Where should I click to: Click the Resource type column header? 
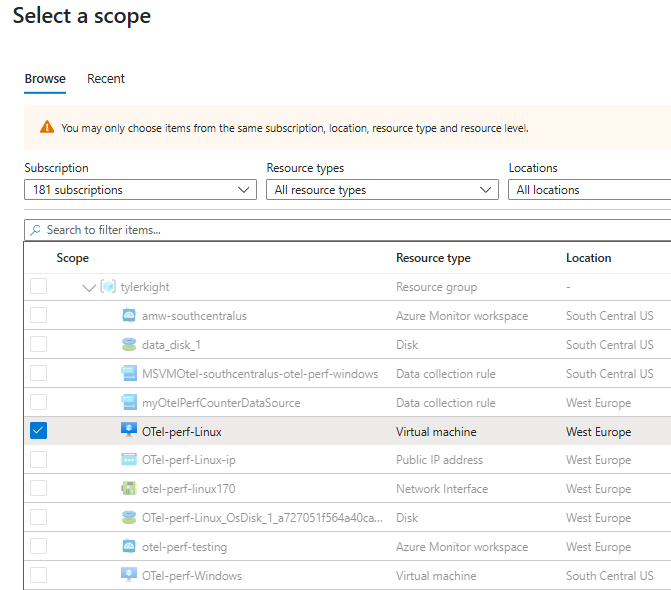coord(433,258)
